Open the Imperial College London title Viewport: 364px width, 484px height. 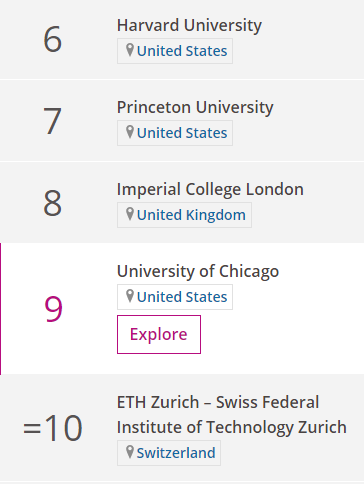pos(210,189)
